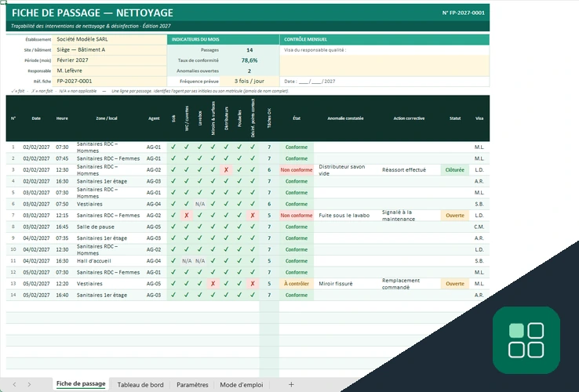Select the red X in row 7 WC / cuvettes
This screenshot has height=392, width=579.
[x=187, y=215]
